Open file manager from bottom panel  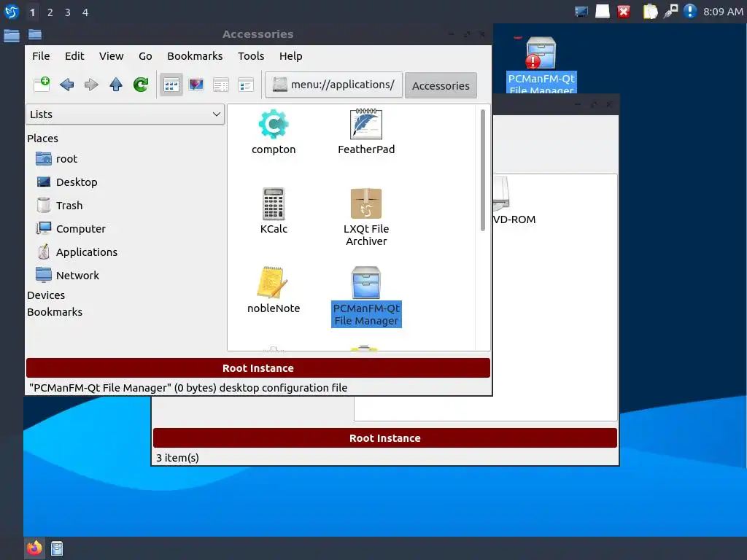click(57, 548)
